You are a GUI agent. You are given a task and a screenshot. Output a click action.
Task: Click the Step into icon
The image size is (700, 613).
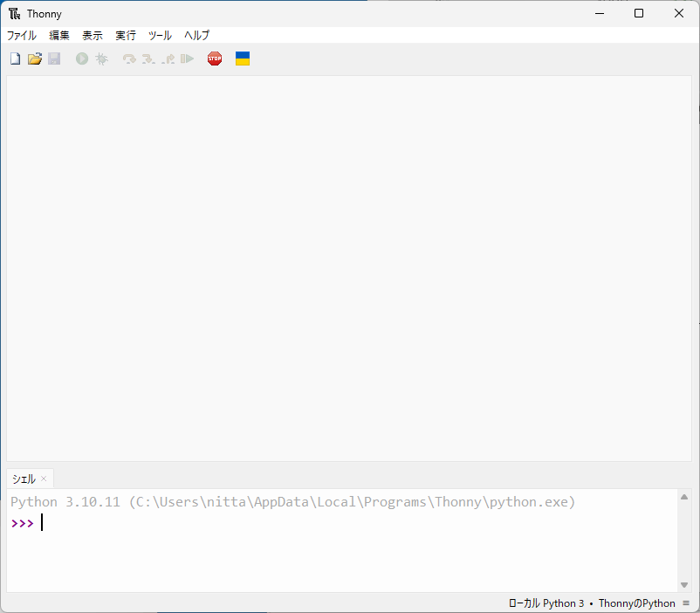[148, 59]
